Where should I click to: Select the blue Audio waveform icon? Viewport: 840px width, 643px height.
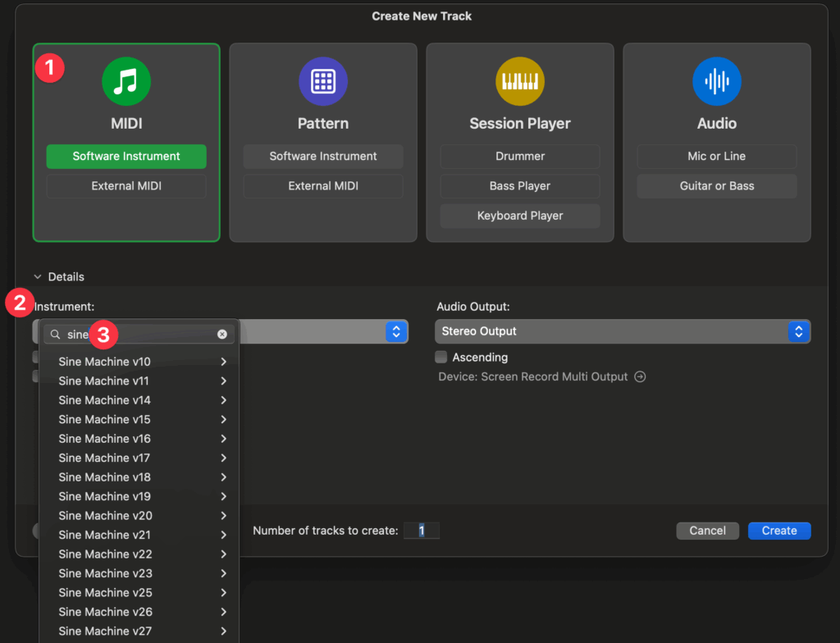[x=716, y=81]
